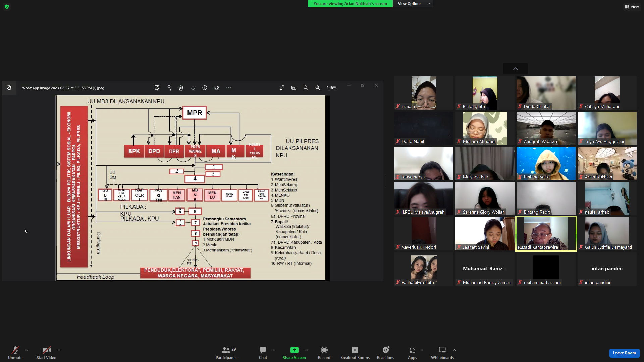Open the Chat panel
The image size is (644, 362).
point(263,353)
